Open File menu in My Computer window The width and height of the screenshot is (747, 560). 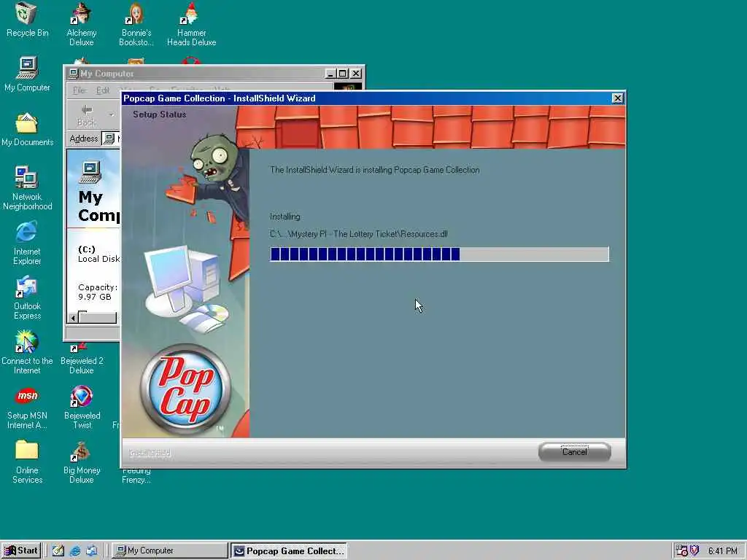(x=79, y=90)
